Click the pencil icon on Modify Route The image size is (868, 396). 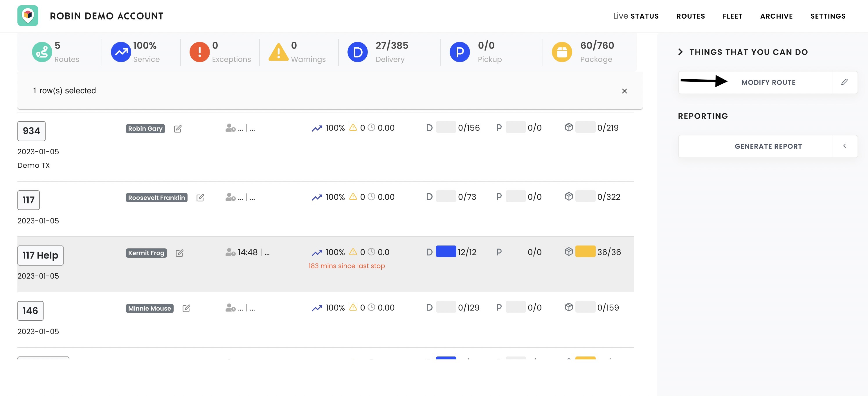[x=844, y=82]
